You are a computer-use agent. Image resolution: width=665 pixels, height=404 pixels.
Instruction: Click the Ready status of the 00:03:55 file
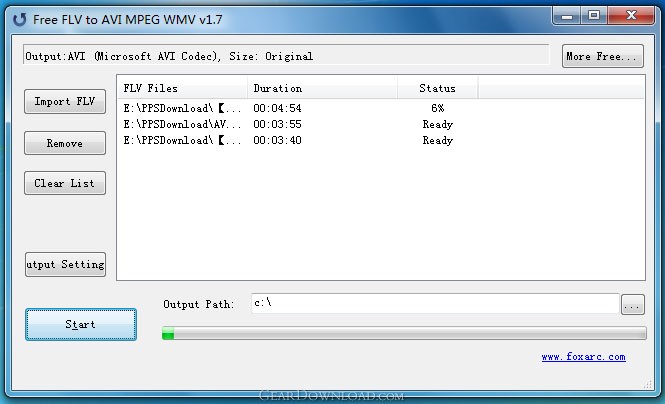pos(438,124)
